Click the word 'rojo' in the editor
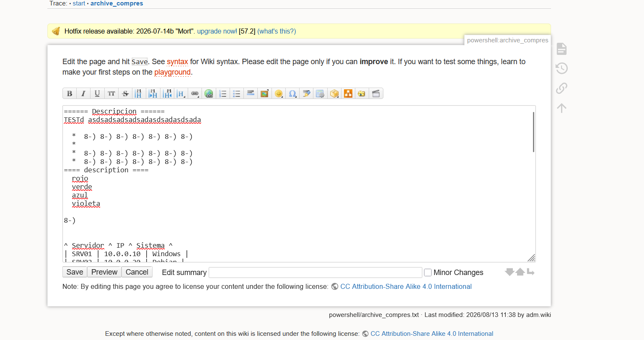Viewport: 644px width, 340px height. [80, 179]
